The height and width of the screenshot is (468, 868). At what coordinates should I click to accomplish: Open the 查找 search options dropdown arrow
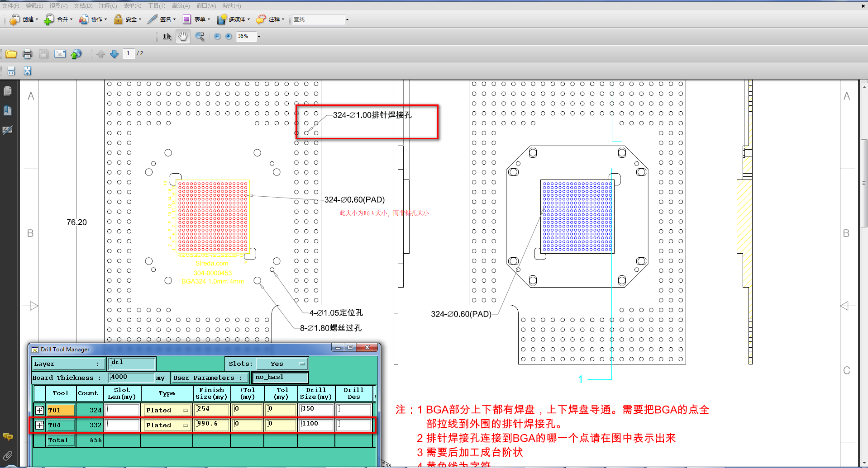pyautogui.click(x=347, y=19)
